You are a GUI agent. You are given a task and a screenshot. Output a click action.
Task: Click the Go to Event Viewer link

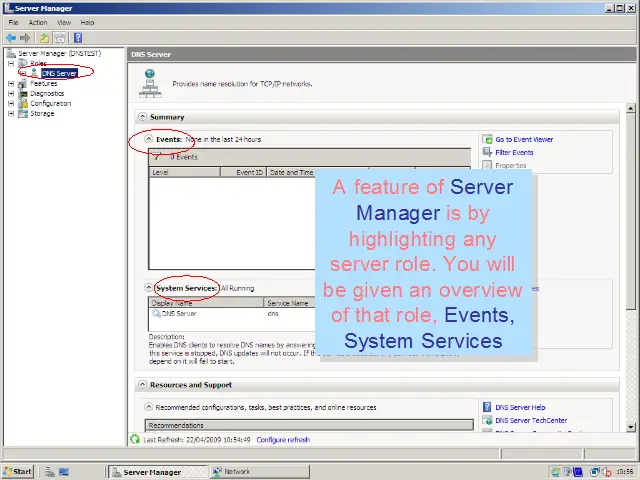[x=524, y=139]
